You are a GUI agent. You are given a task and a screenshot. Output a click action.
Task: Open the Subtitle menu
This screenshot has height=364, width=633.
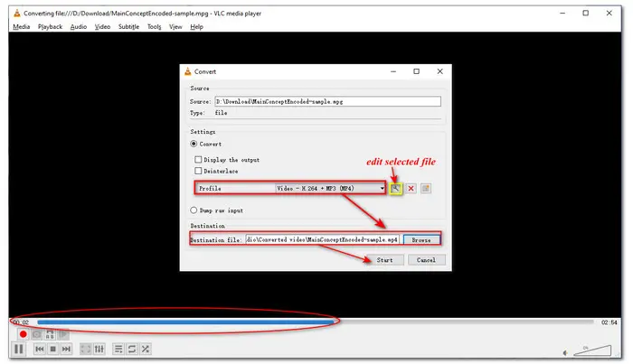pyautogui.click(x=128, y=26)
